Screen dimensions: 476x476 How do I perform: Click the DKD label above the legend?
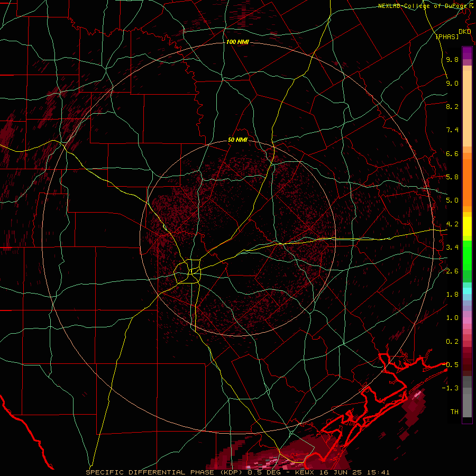point(464,32)
